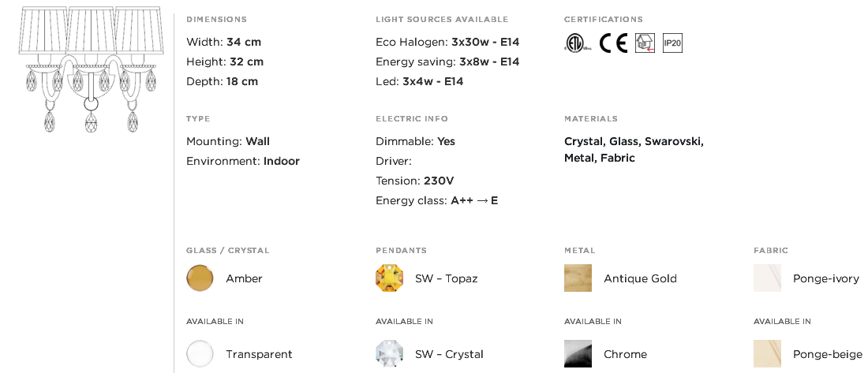The height and width of the screenshot is (373, 868).
Task: Select the SW – Topaz pendant icon
Action: 389,278
